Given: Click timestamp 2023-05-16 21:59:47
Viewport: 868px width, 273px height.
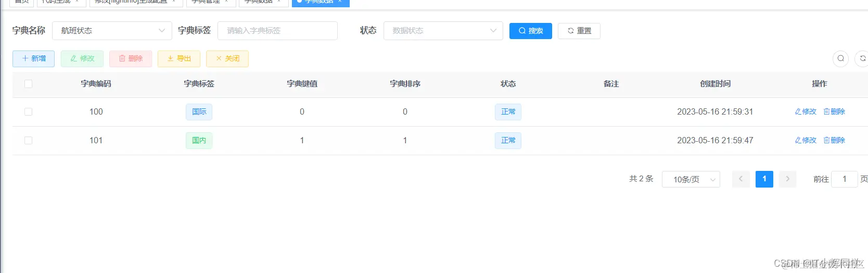Looking at the screenshot, I should (715, 141).
